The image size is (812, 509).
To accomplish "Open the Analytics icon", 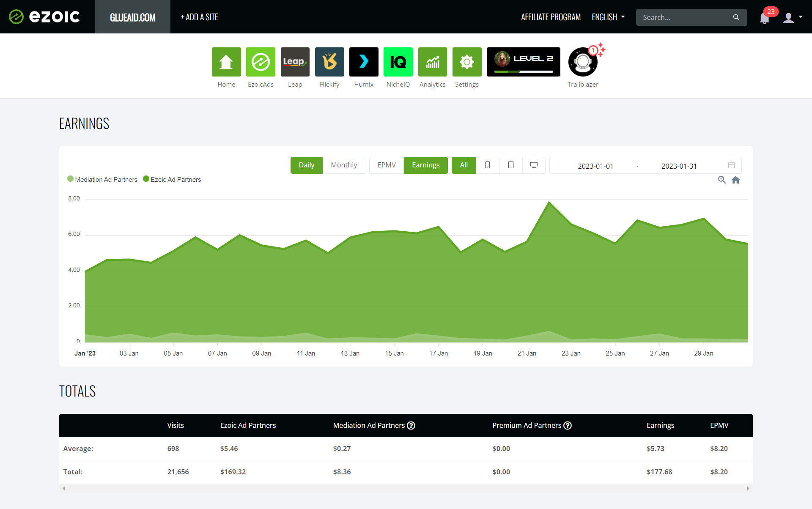I will click(433, 62).
